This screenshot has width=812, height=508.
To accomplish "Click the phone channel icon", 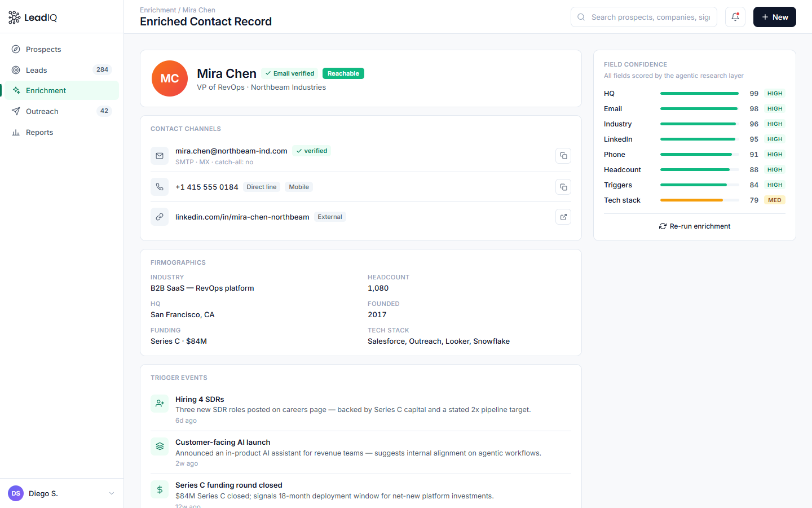I will (x=160, y=187).
